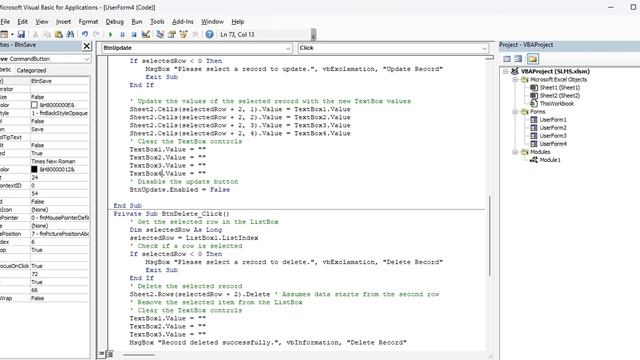Open toolbar options overflow arrow
Screen dimensions: 640x360
coord(313,35)
